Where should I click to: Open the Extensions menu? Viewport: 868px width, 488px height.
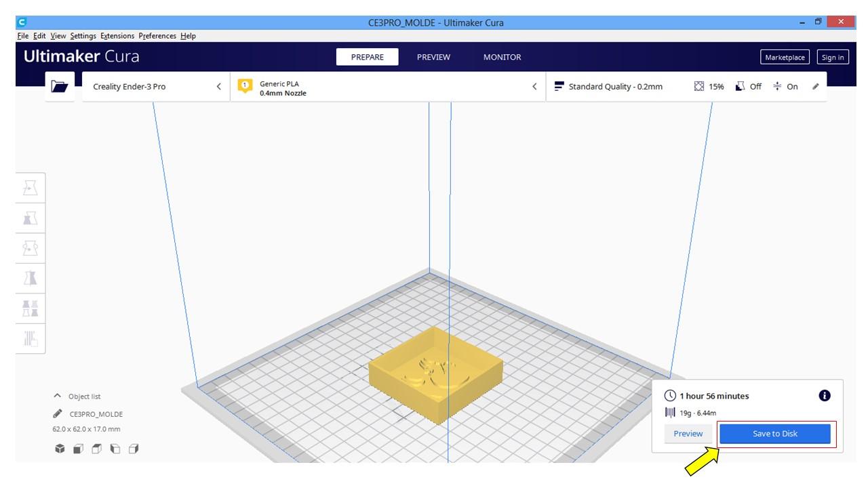coord(117,36)
